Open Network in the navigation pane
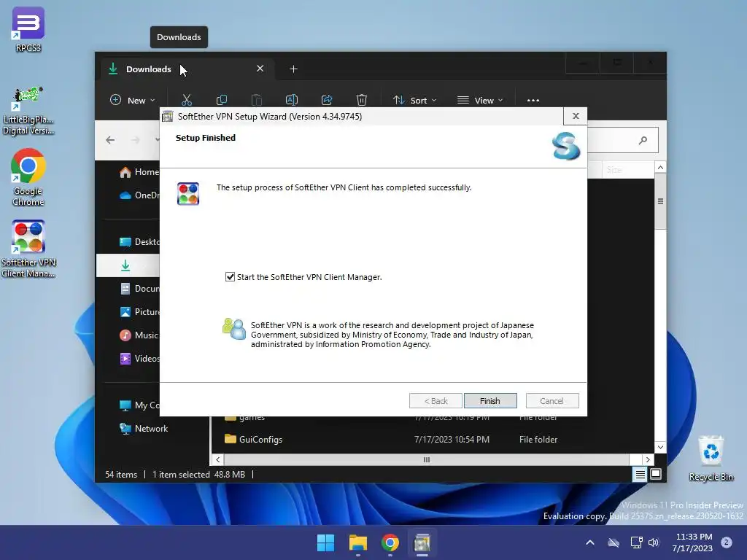The image size is (747, 560). (144, 429)
